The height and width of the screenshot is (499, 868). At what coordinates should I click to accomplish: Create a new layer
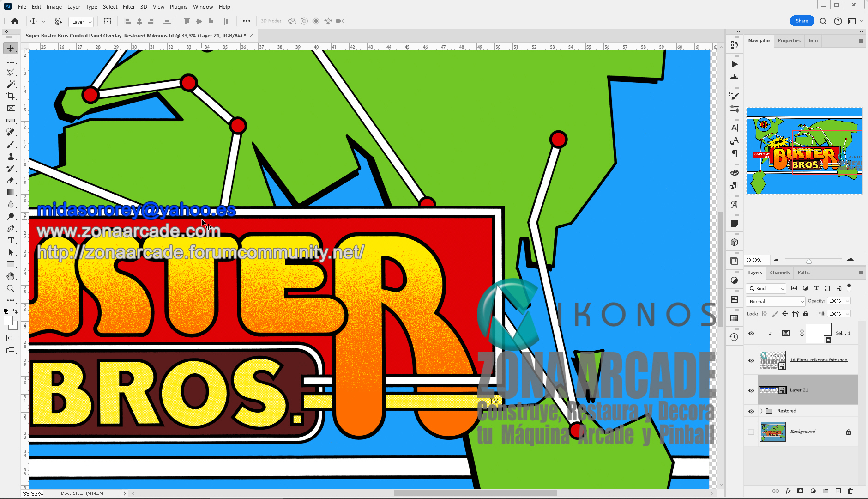pyautogui.click(x=838, y=491)
